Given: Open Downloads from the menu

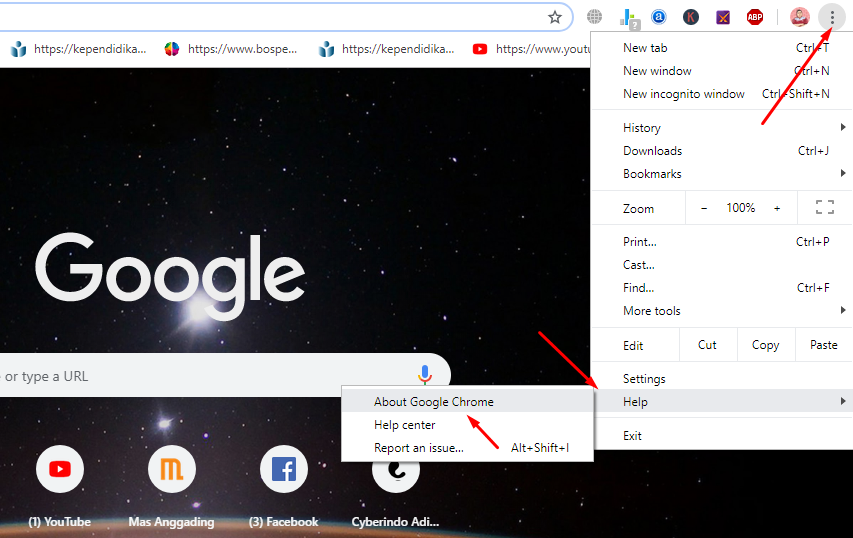Looking at the screenshot, I should point(722,151).
